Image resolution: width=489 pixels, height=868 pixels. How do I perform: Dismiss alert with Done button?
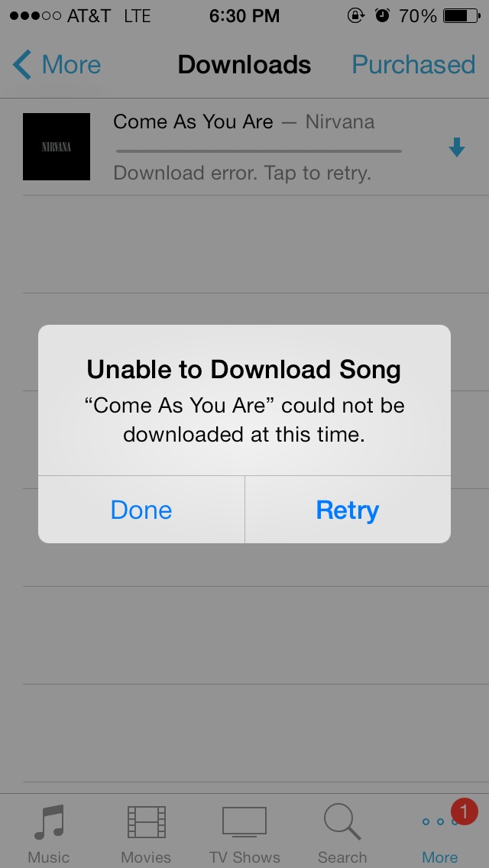141,510
